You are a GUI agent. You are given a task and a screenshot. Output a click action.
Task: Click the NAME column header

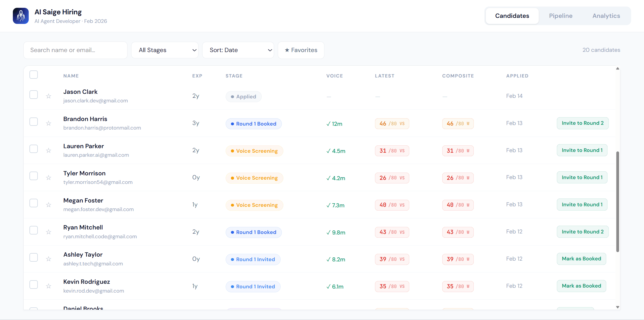coord(71,76)
